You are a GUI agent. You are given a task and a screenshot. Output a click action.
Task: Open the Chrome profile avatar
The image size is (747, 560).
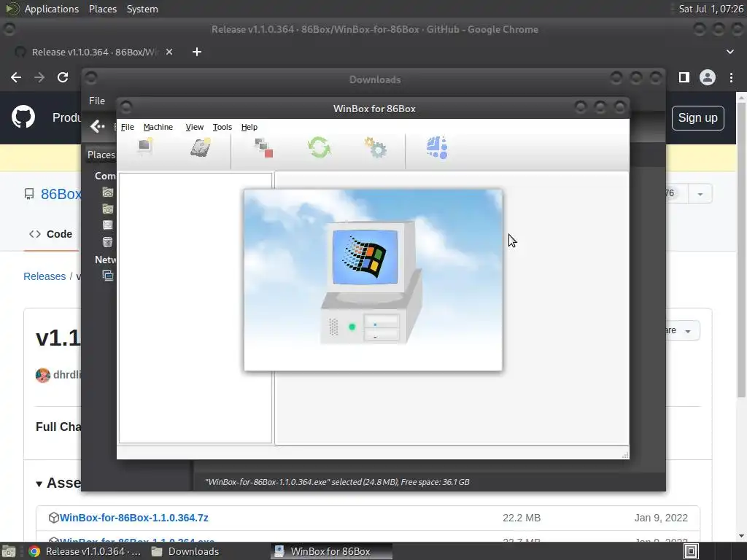708,77
